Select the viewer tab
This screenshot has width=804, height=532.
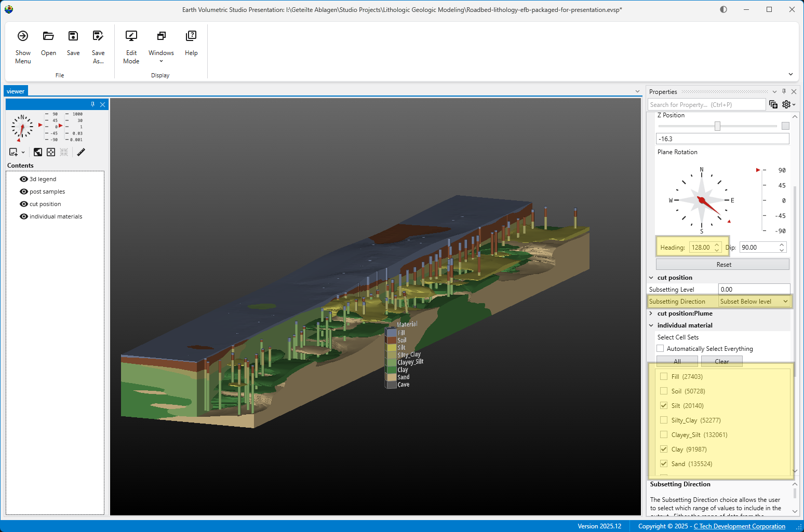16,91
